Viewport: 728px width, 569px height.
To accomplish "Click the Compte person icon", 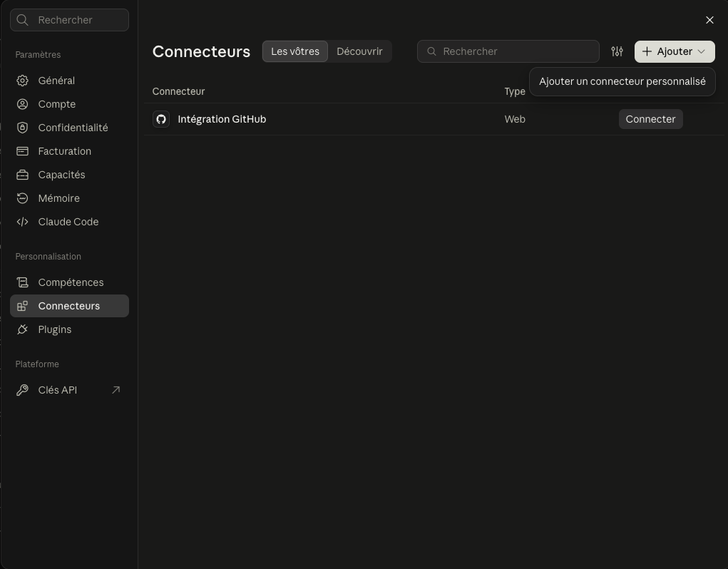I will click(22, 104).
